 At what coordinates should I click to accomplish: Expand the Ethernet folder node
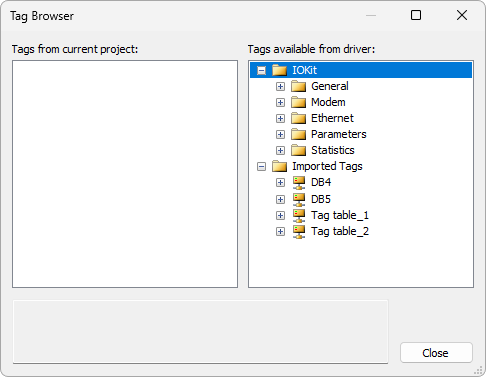[280, 118]
